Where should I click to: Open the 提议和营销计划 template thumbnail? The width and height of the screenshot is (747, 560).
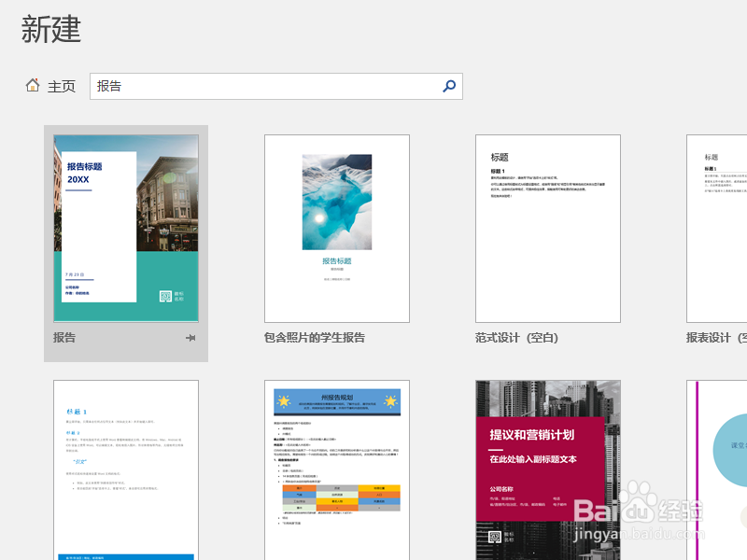pyautogui.click(x=548, y=470)
